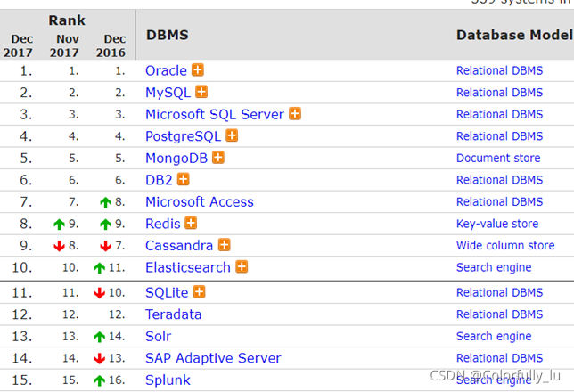Image resolution: width=574 pixels, height=392 pixels.
Task: Click the Dec 2017 column header
Action: 19,45
